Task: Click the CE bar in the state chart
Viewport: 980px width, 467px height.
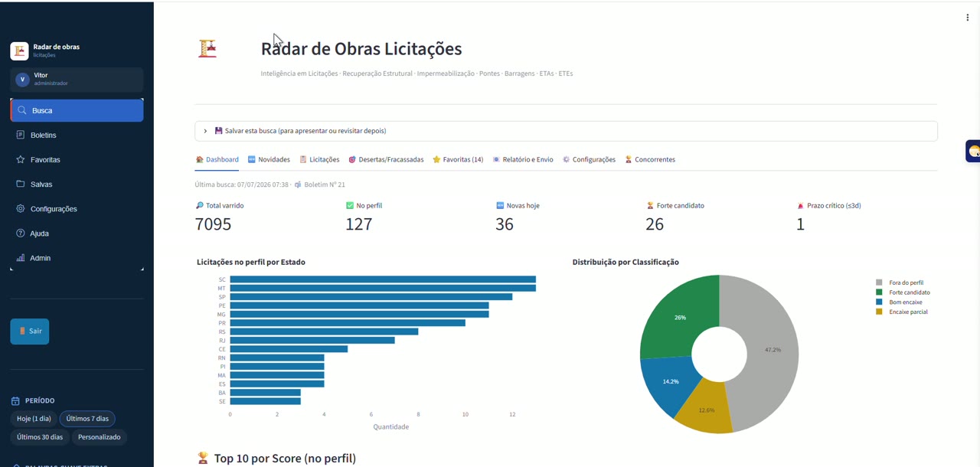Action: pyautogui.click(x=289, y=349)
